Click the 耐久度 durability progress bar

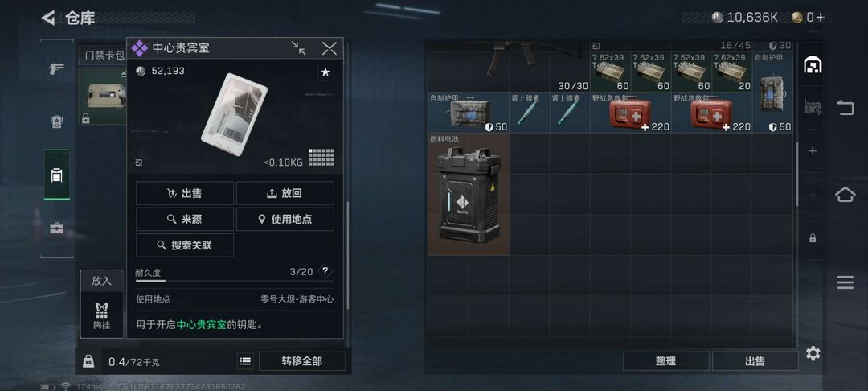(x=235, y=281)
